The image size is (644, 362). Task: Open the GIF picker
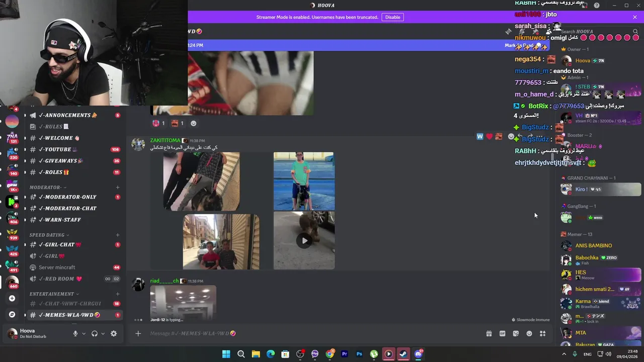[x=502, y=333]
